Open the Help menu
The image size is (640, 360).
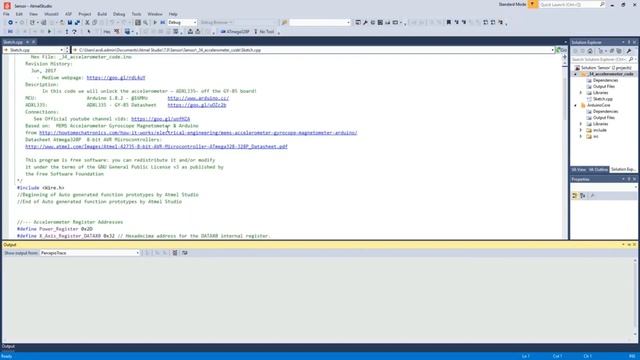[173, 14]
